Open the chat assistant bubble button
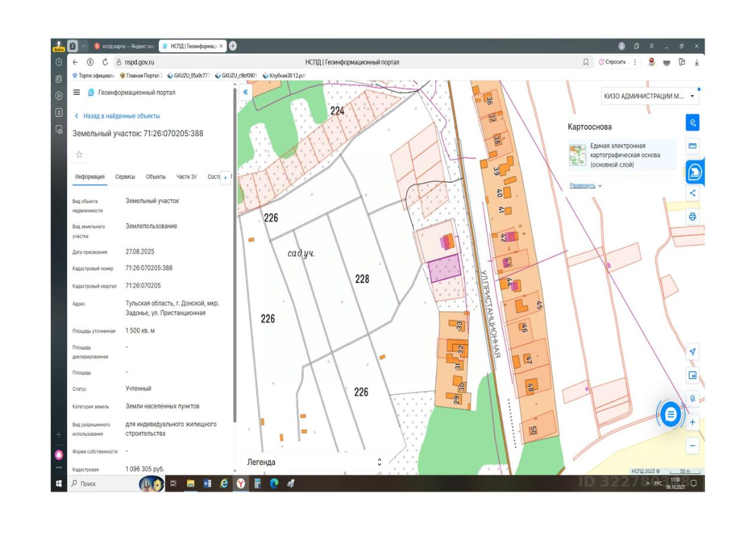This screenshot has width=756, height=535. pos(670,414)
